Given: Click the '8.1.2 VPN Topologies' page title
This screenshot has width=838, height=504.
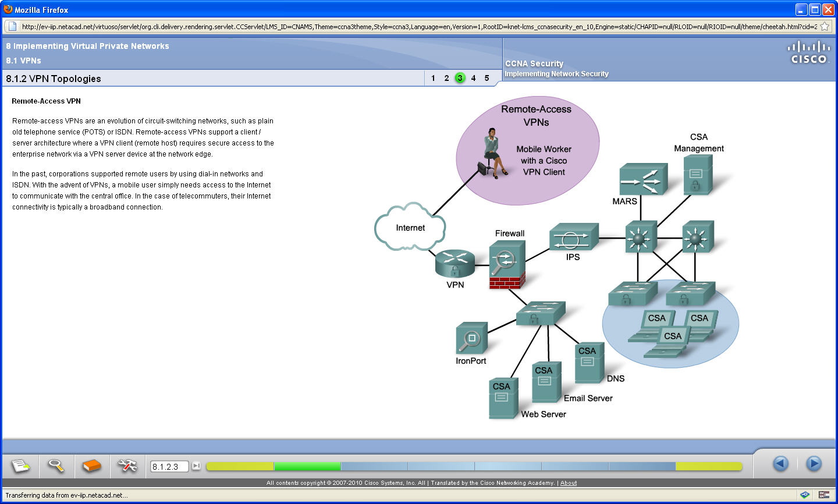Looking at the screenshot, I should tap(54, 79).
